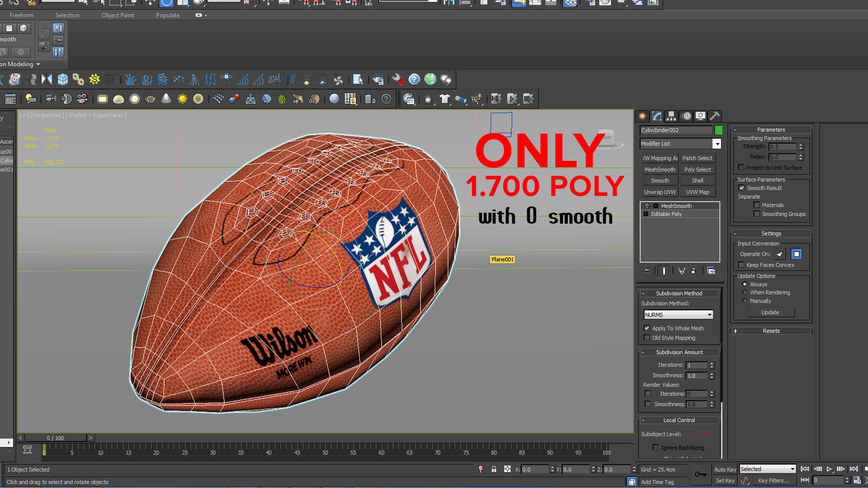
Task: Click the globe icon in toolbar
Action: pos(430,80)
